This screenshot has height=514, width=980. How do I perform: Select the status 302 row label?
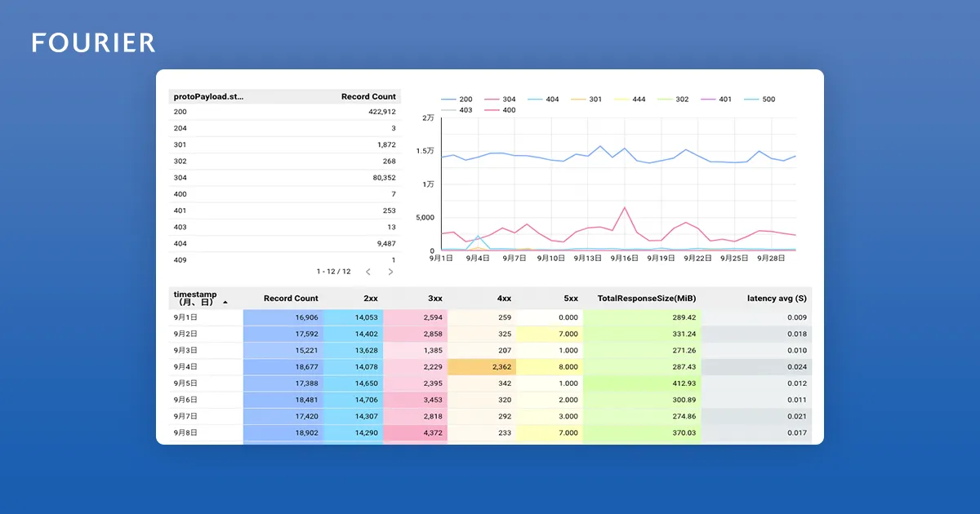[180, 162]
